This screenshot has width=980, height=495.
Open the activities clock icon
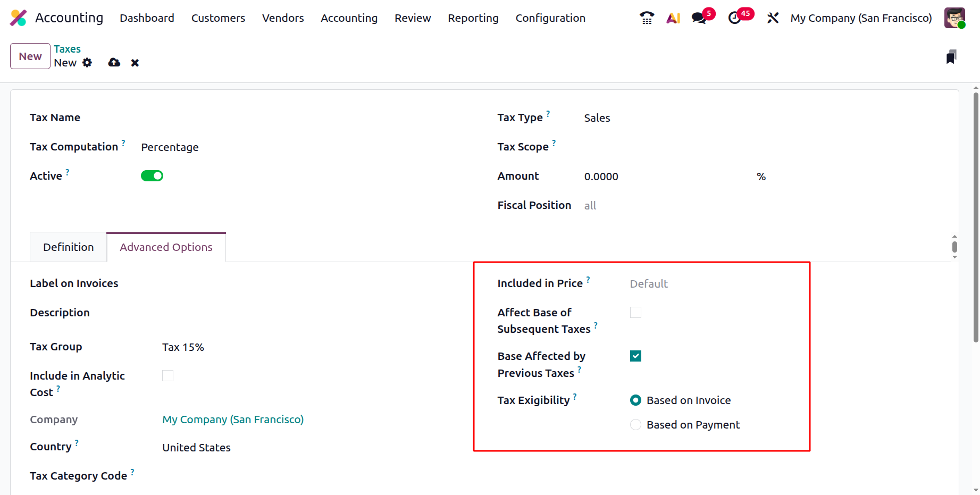pos(735,18)
